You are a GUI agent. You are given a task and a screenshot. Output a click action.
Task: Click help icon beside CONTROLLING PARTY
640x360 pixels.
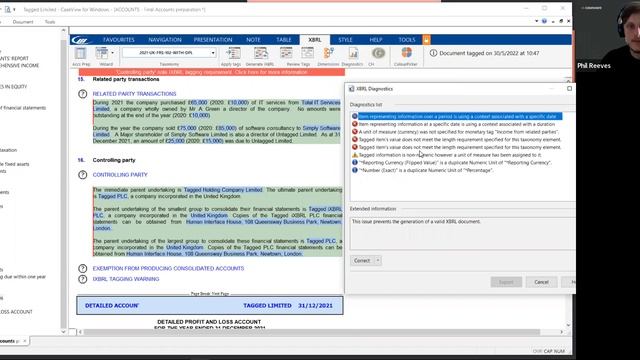(x=82, y=175)
